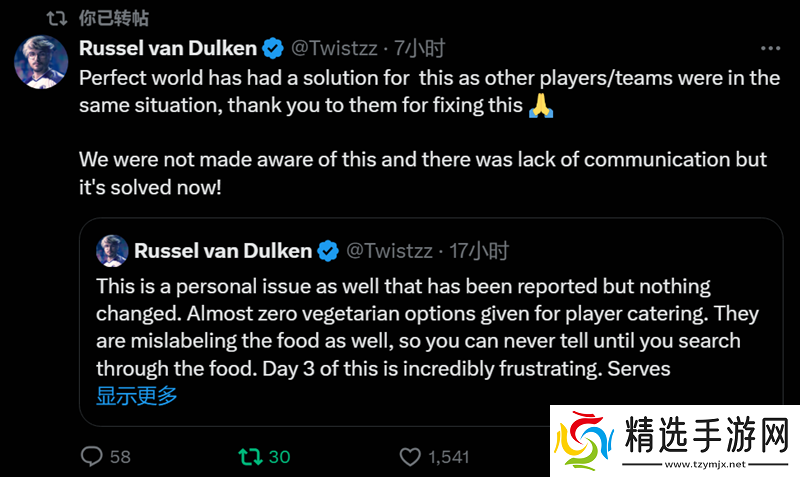Click the author name in the quoted post

(222, 250)
